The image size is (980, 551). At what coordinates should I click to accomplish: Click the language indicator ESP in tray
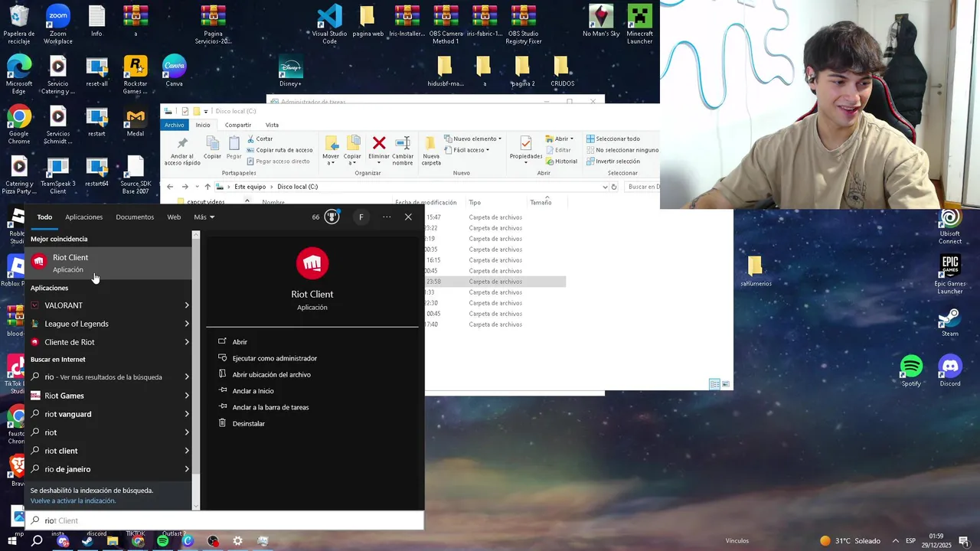911,541
